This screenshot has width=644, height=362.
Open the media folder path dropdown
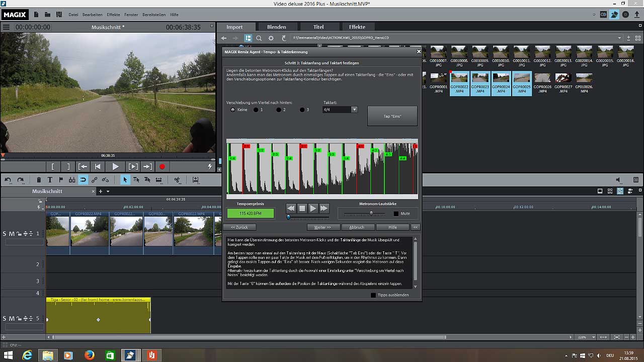coord(620,38)
